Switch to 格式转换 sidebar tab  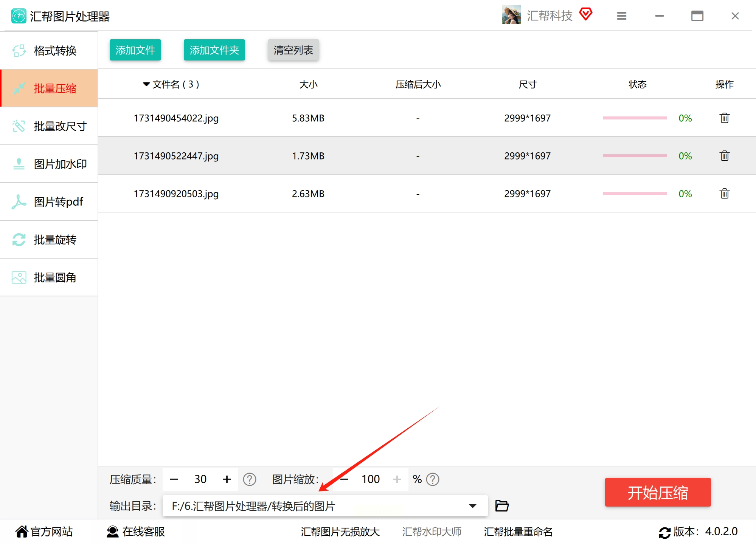click(49, 50)
